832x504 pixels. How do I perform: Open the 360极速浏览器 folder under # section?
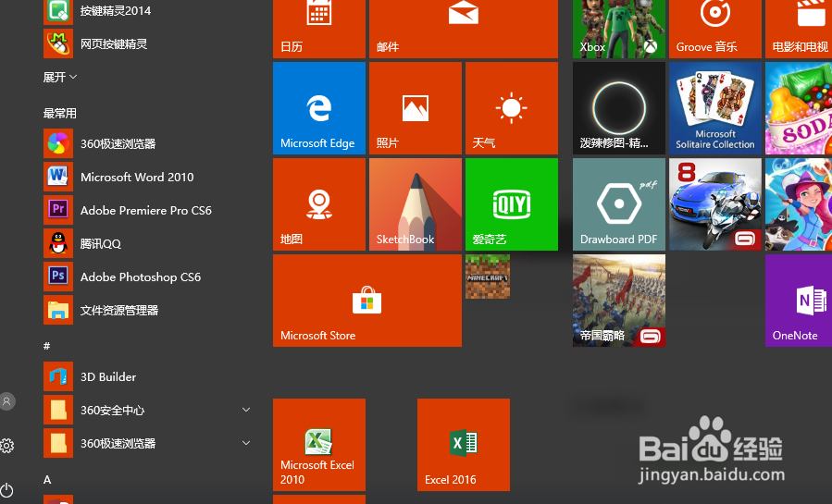tap(149, 444)
